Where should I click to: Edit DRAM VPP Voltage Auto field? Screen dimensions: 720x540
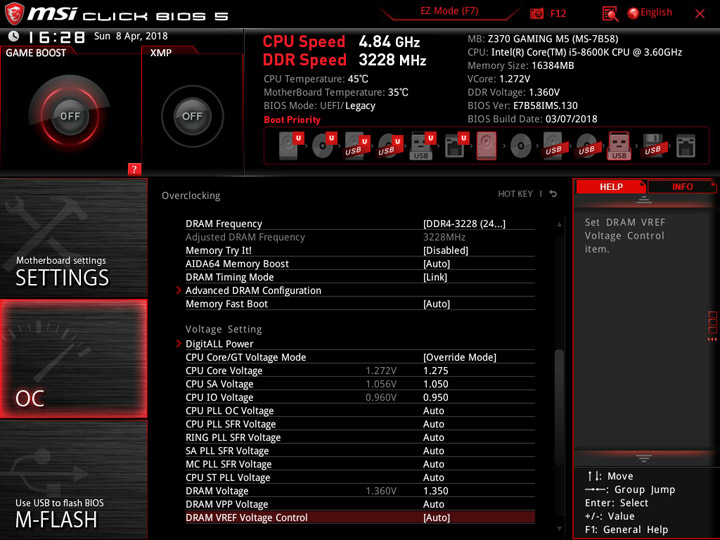433,504
